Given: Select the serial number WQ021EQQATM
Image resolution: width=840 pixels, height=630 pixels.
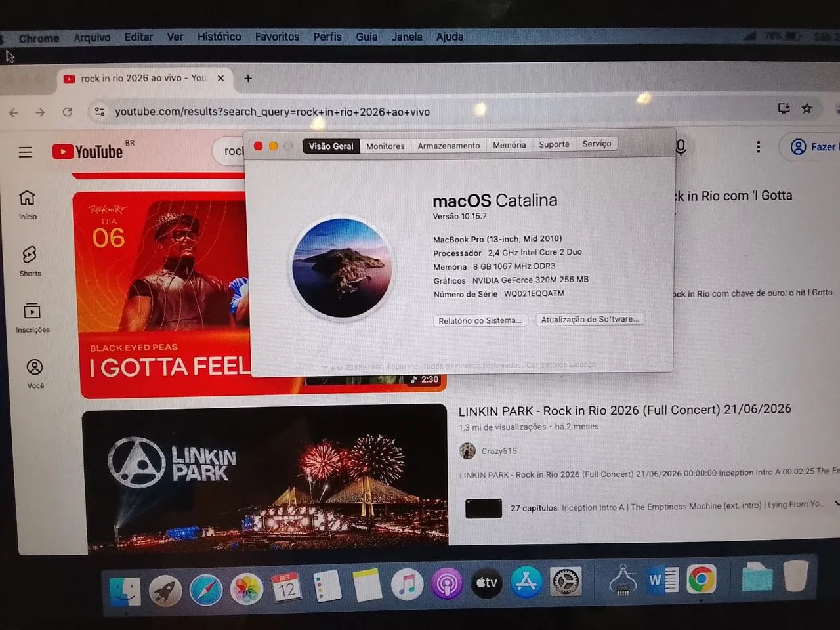Looking at the screenshot, I should [x=534, y=293].
